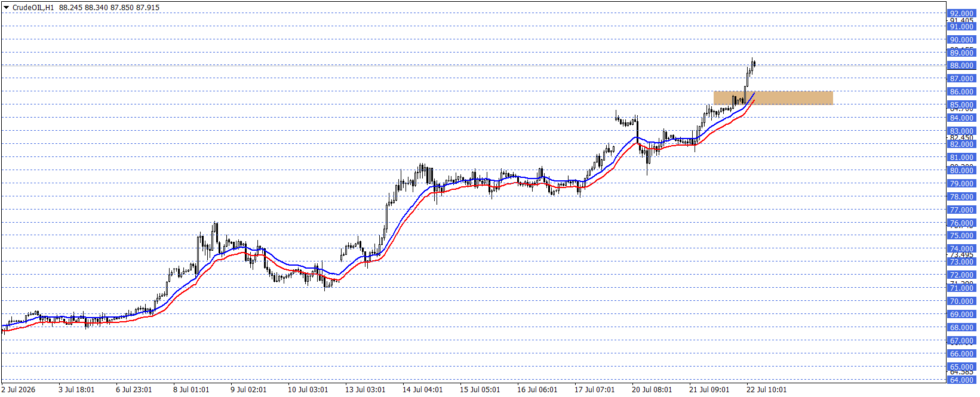Click the 92.000 price axis label
Image resolution: width=980 pixels, height=397 pixels.
pos(961,13)
